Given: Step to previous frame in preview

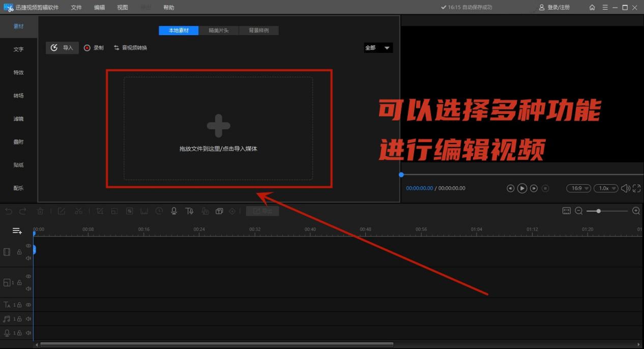Looking at the screenshot, I should (511, 188).
